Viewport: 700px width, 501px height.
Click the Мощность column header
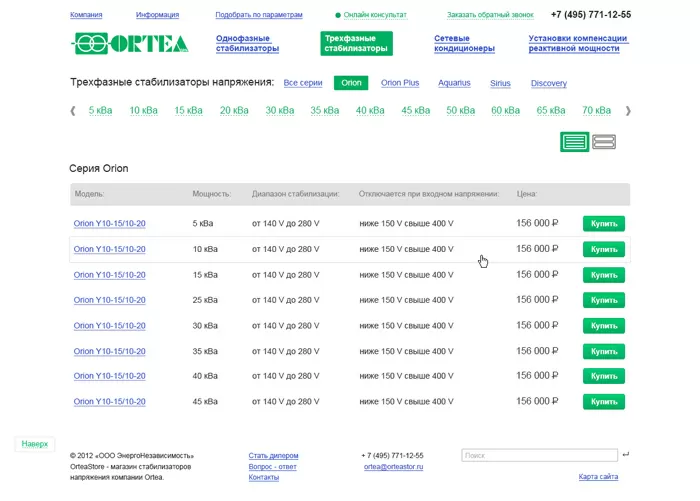(x=212, y=194)
